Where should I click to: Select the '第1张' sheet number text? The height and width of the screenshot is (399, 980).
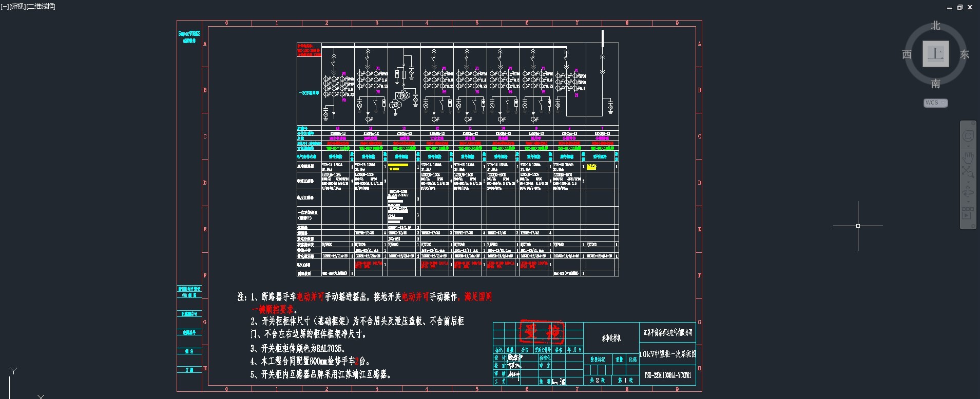pos(625,380)
